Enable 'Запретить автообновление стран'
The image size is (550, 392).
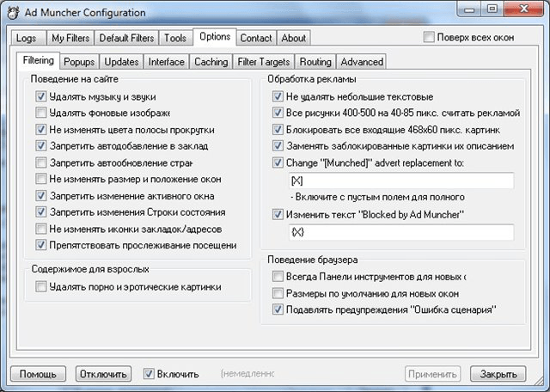point(40,162)
